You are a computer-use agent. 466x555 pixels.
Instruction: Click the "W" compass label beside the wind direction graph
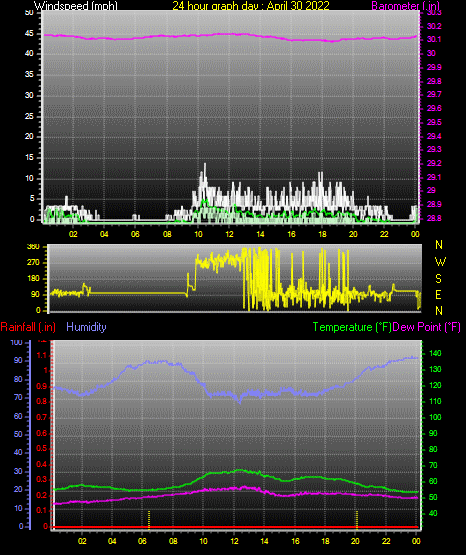[440, 262]
